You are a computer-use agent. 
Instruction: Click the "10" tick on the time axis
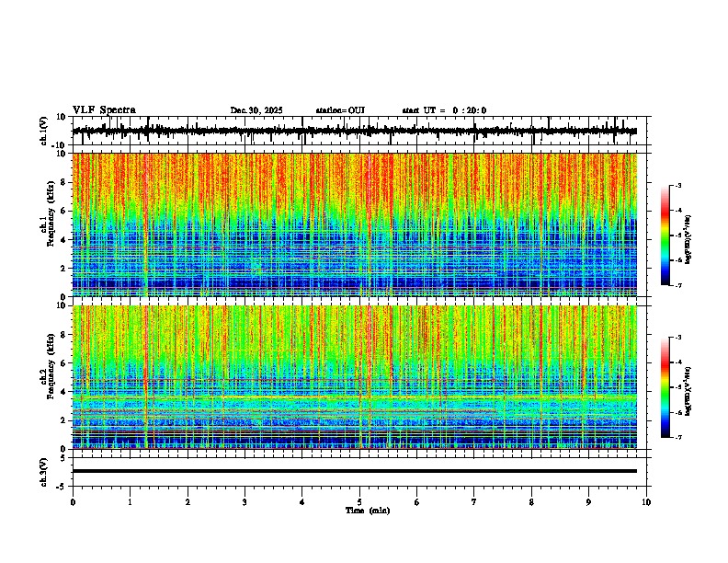click(x=646, y=502)
